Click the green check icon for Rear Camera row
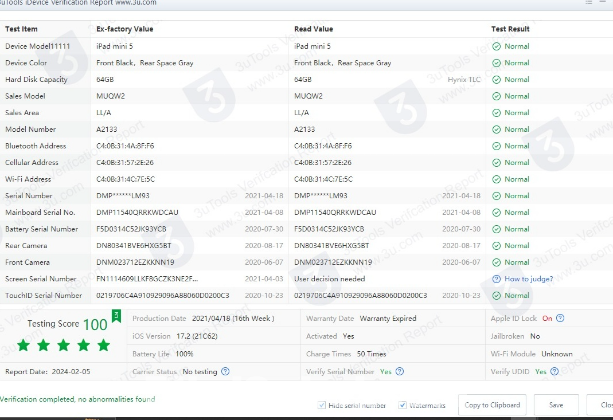Screen dimensions: 613x420 click(x=496, y=246)
